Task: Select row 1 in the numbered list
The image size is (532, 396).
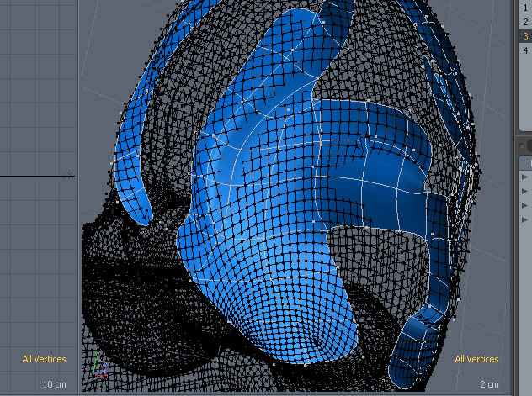Action: click(525, 8)
